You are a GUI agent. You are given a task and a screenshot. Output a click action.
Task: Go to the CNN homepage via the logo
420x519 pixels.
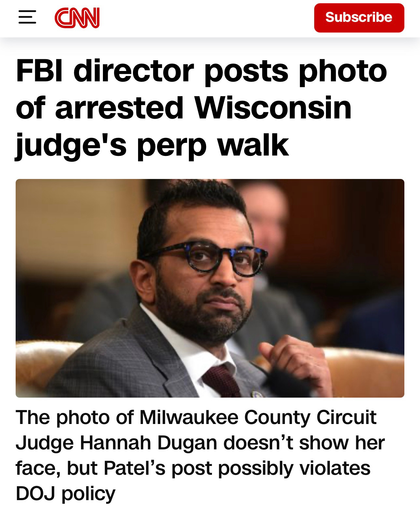point(77,18)
